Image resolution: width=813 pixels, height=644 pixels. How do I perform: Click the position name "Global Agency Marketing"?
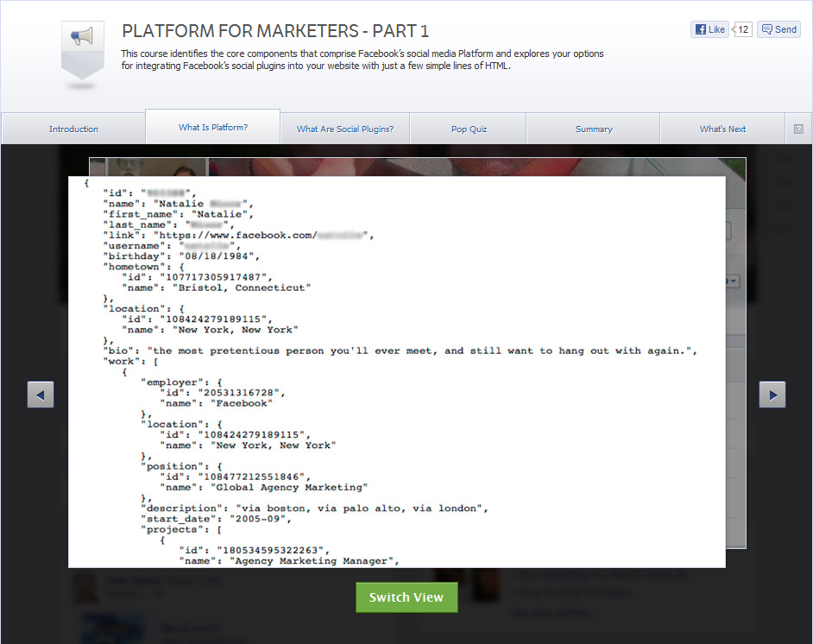pos(289,488)
